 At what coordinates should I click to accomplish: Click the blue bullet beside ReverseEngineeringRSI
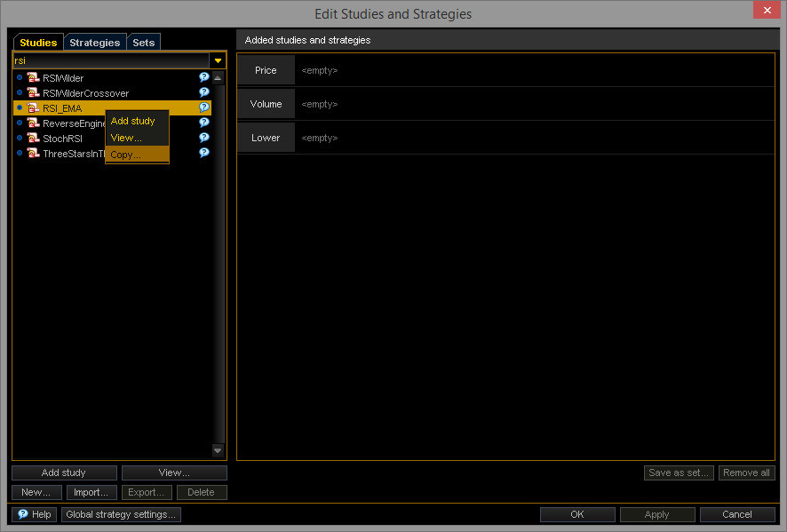pyautogui.click(x=20, y=123)
